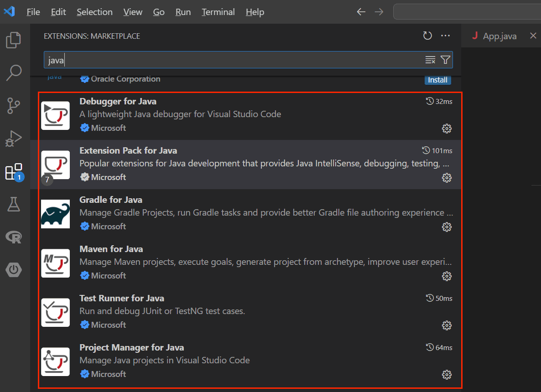Open the R extension view
This screenshot has width=541, height=392.
14,237
